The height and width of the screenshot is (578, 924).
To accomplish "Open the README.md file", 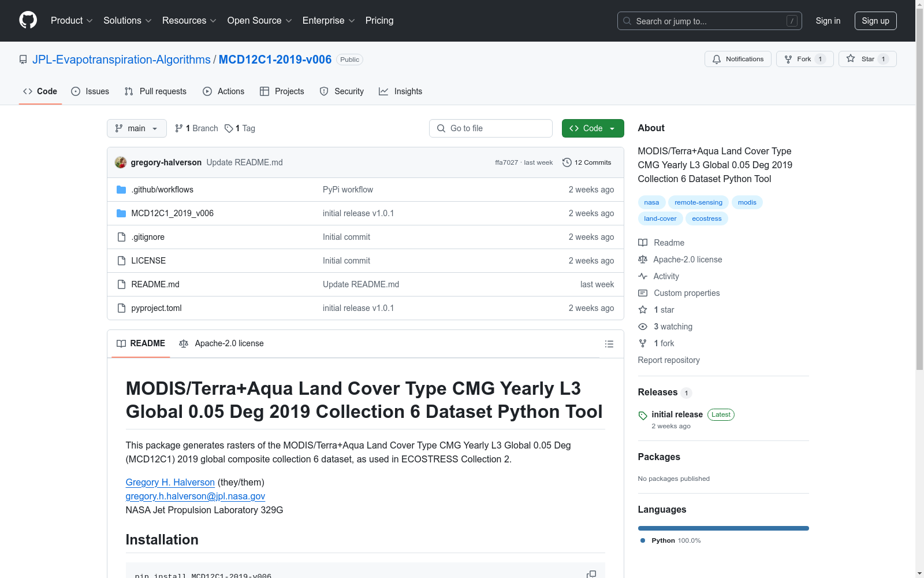I will 155,284.
